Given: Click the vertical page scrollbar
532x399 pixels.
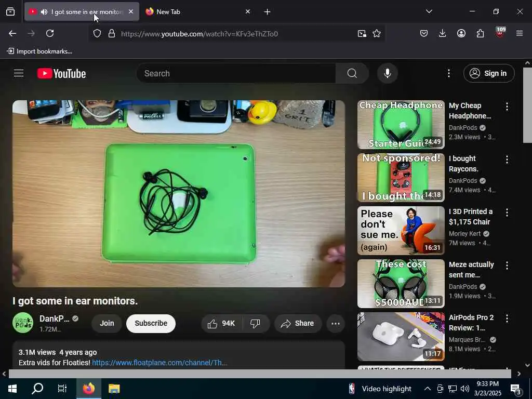Looking at the screenshot, I should click(x=527, y=105).
